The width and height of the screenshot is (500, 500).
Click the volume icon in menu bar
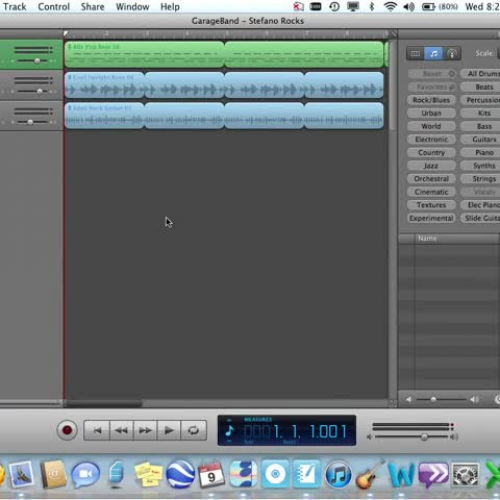(409, 7)
